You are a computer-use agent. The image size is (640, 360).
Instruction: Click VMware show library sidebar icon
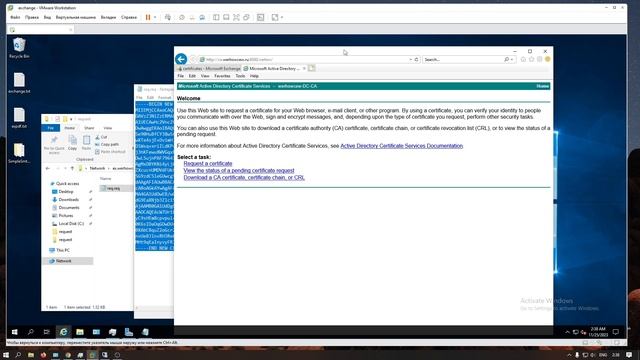click(216, 17)
